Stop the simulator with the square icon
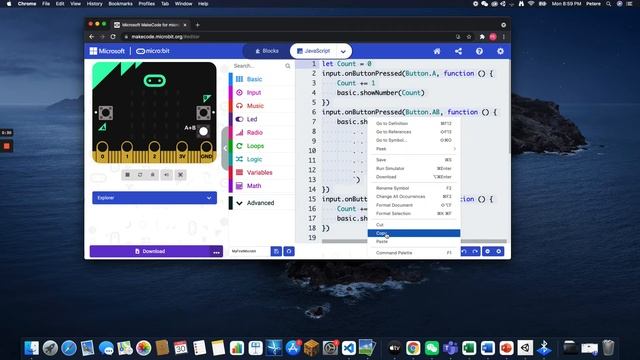This screenshot has height=360, width=640. point(127,175)
